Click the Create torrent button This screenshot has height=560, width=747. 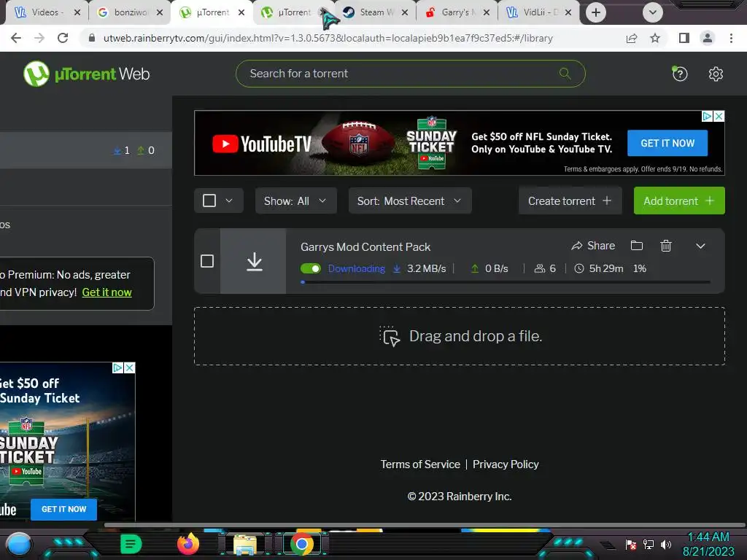click(x=570, y=201)
